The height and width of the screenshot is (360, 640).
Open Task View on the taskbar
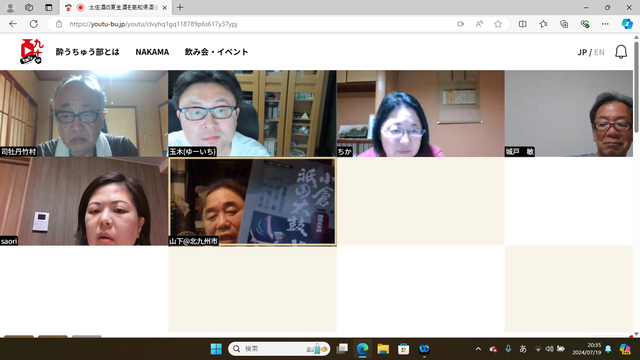(x=342, y=349)
